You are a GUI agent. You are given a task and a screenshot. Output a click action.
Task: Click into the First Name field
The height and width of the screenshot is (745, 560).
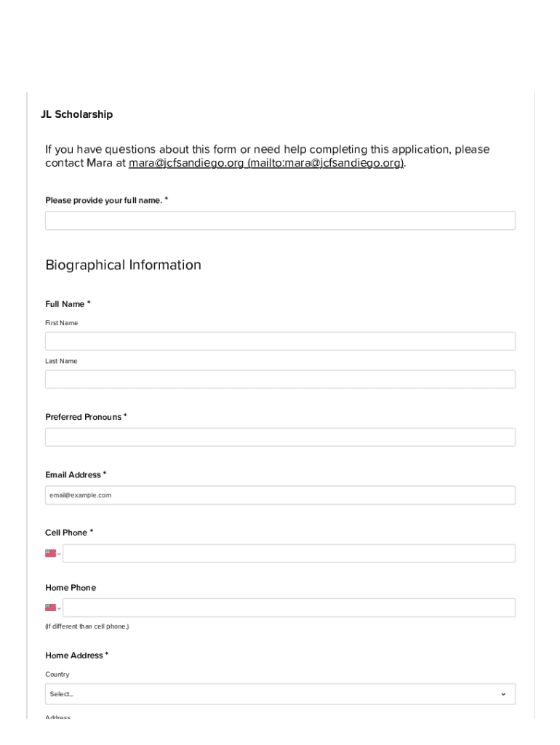click(280, 341)
